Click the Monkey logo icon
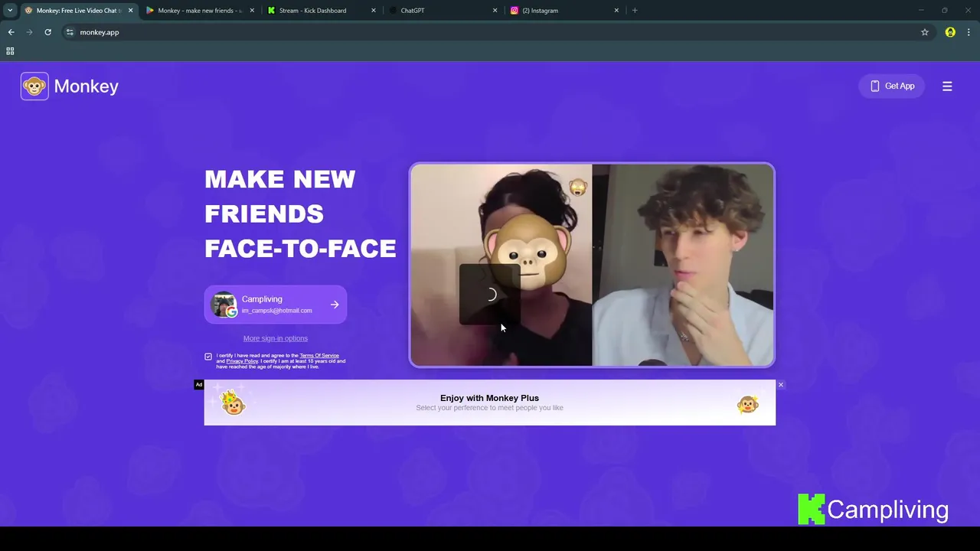 [x=34, y=86]
